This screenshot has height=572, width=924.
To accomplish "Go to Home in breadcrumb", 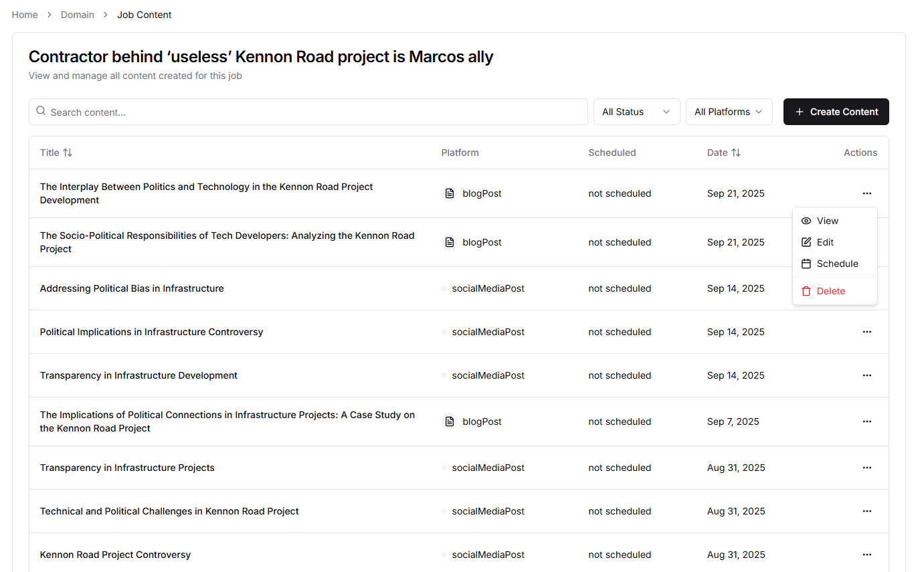I will click(25, 15).
